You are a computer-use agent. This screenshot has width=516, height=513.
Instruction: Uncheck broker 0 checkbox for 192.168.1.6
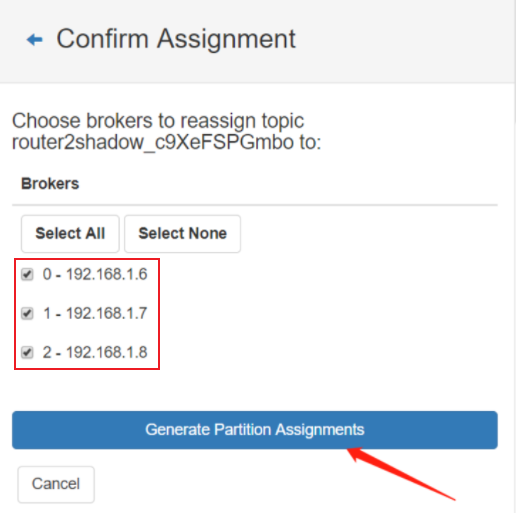click(x=27, y=275)
